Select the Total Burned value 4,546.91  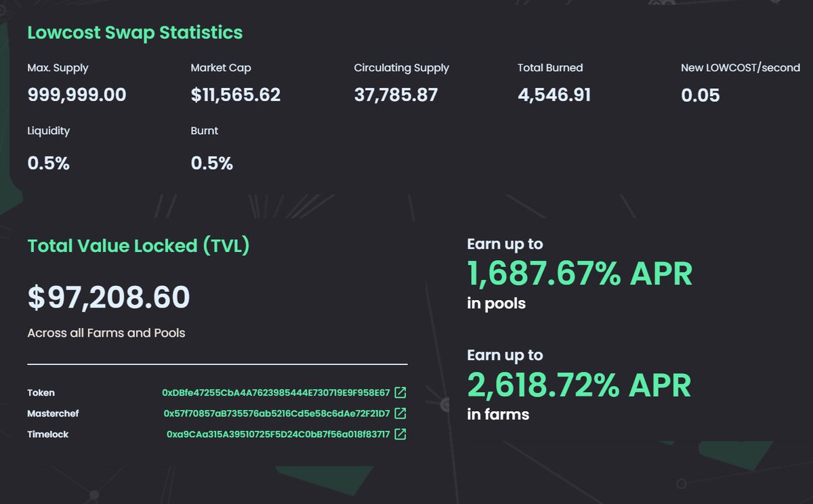[554, 95]
